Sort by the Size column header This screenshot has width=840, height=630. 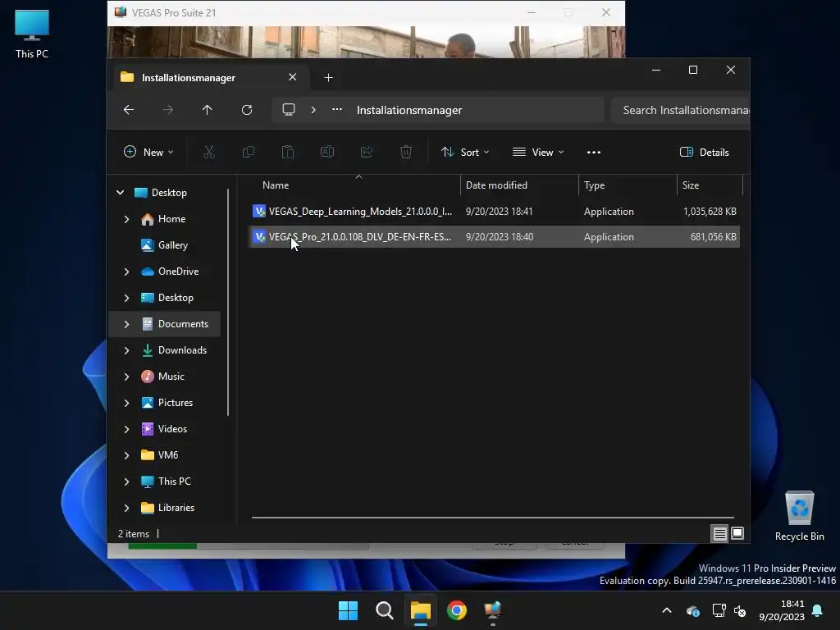point(710,185)
